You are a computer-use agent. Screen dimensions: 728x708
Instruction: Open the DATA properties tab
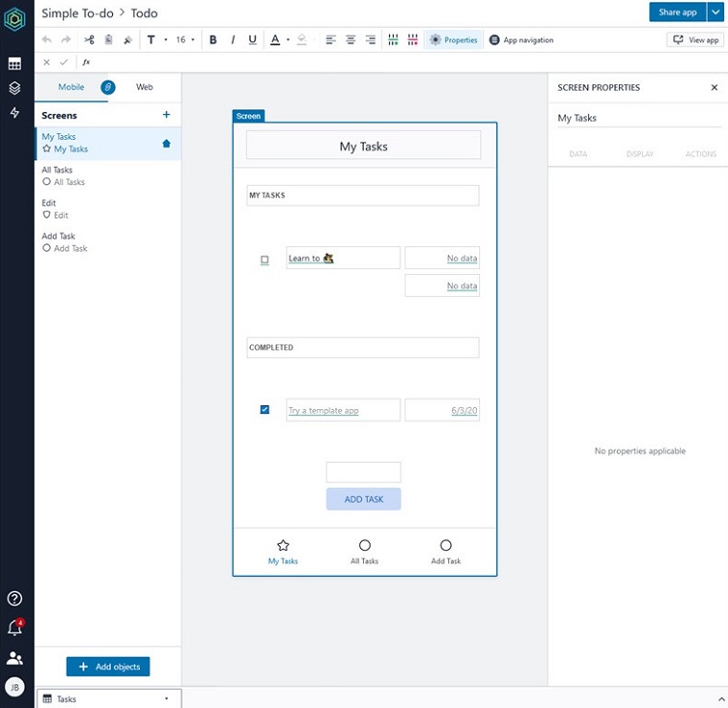(578, 153)
